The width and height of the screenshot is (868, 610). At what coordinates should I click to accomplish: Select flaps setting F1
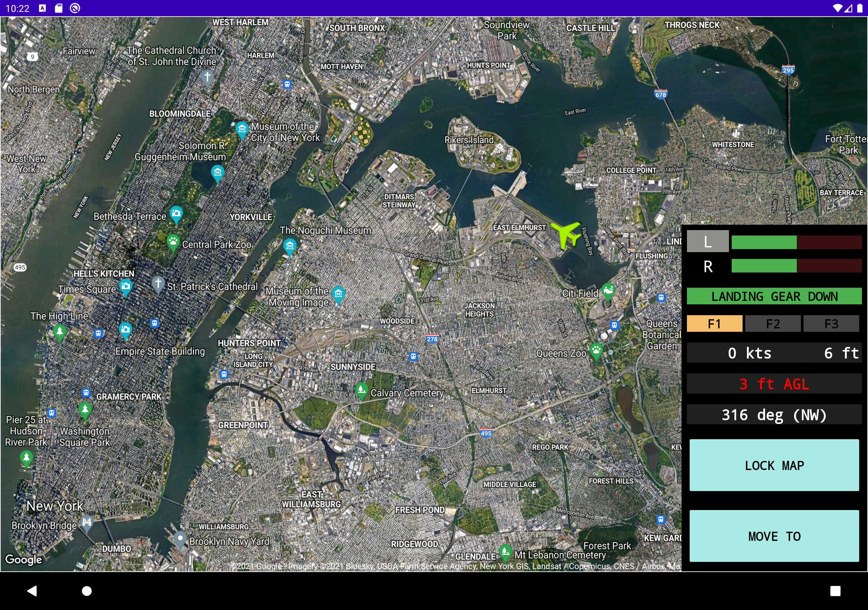coord(714,324)
